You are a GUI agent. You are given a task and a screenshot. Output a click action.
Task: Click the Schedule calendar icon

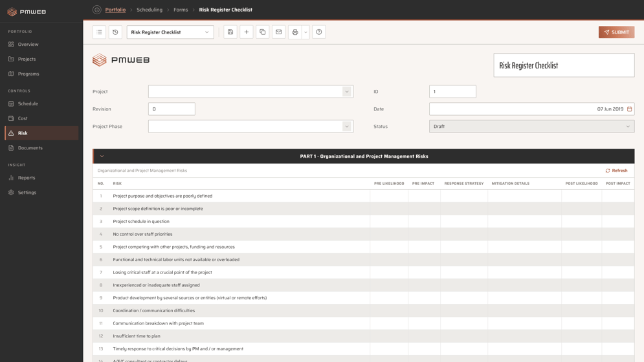point(11,104)
